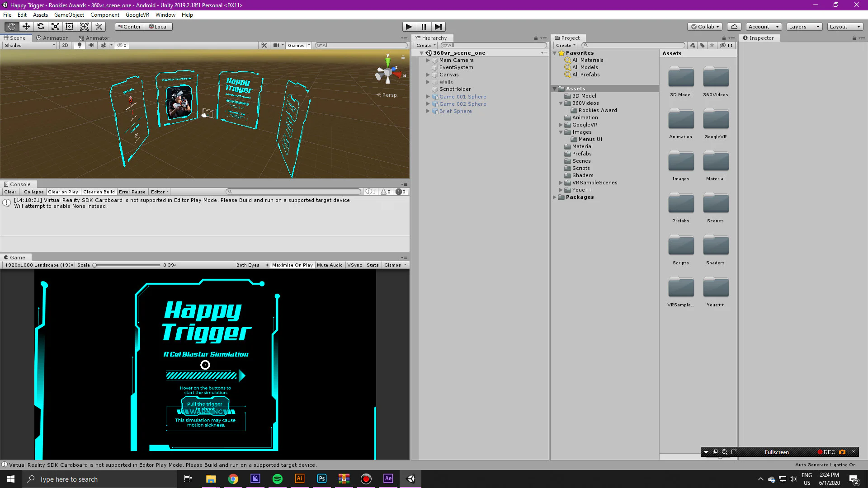The width and height of the screenshot is (868, 488).
Task: Open the GoogleVR menu
Action: click(137, 15)
